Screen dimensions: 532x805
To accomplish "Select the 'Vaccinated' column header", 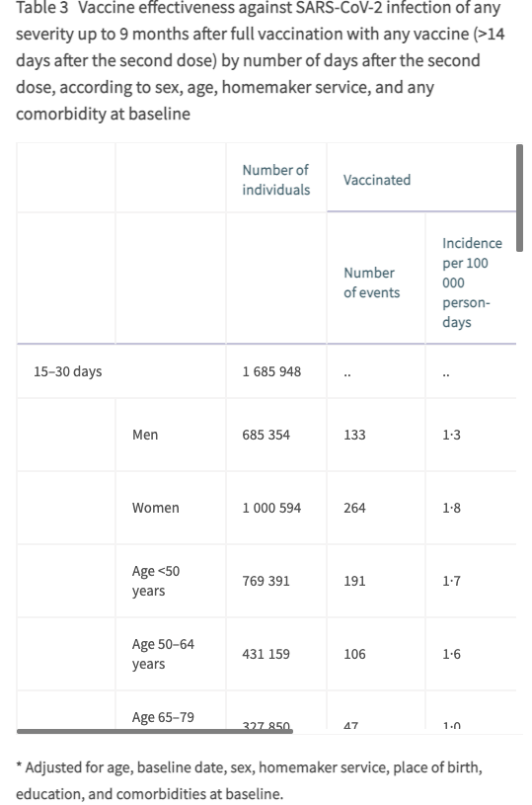I will 377,180.
